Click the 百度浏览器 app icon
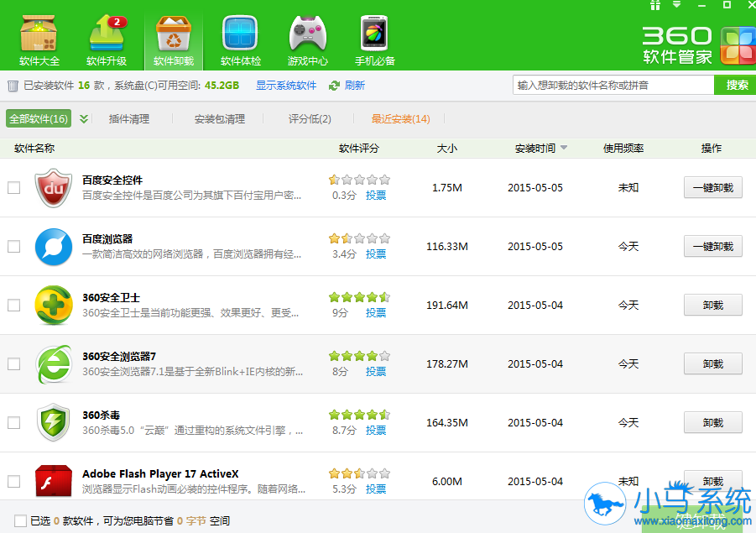The image size is (756, 533). (x=54, y=247)
